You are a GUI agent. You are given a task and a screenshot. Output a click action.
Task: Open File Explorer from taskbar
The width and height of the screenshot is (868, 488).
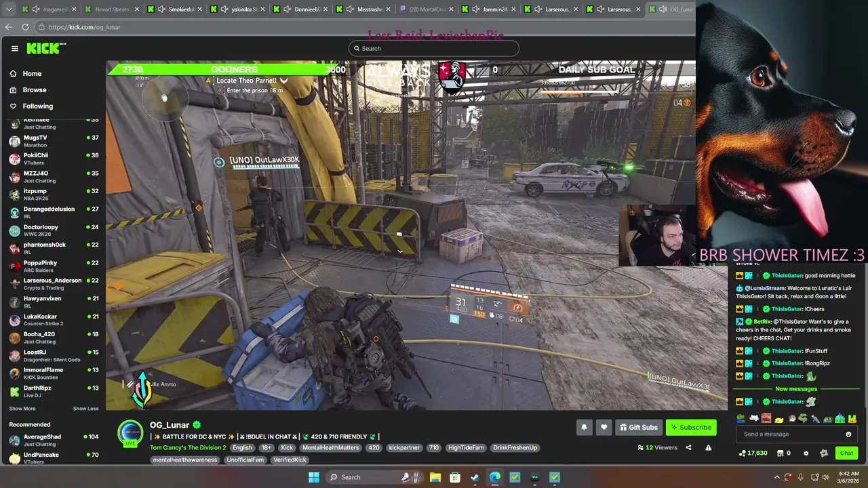point(435,477)
